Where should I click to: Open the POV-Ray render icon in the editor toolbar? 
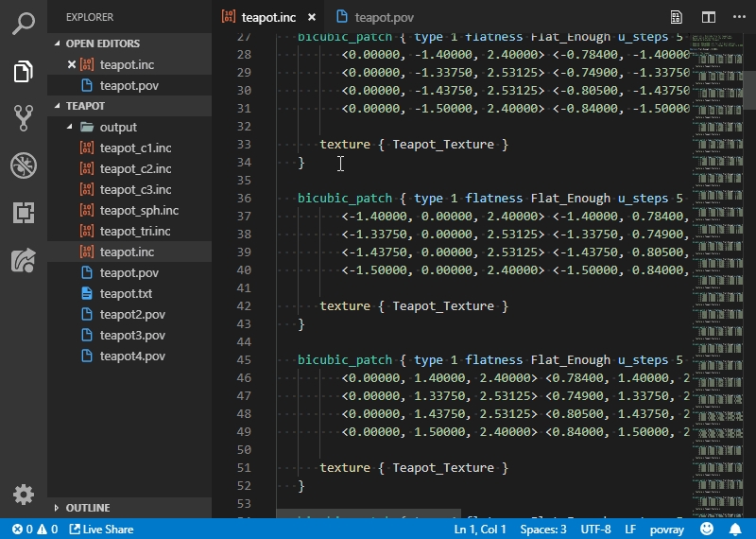677,17
